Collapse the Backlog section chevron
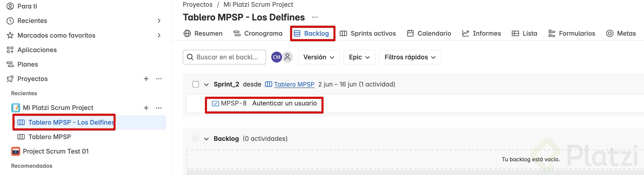The height and width of the screenshot is (175, 644). pyautogui.click(x=206, y=139)
